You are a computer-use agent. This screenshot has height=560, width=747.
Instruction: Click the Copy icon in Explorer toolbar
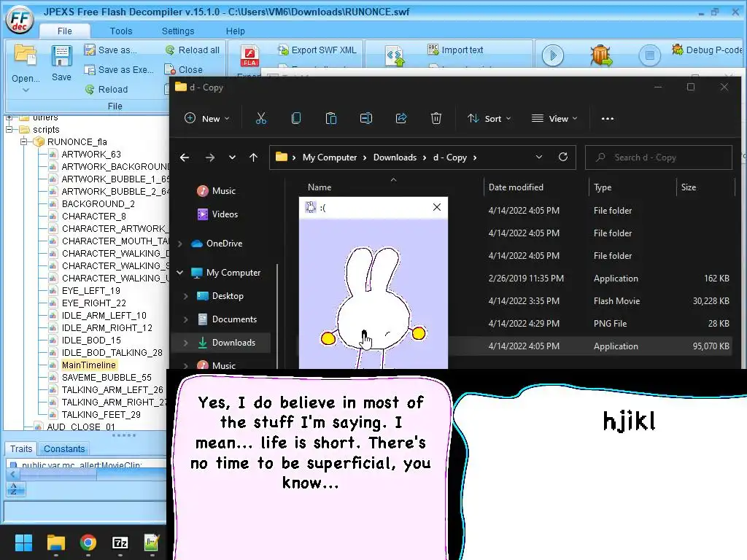[296, 119]
